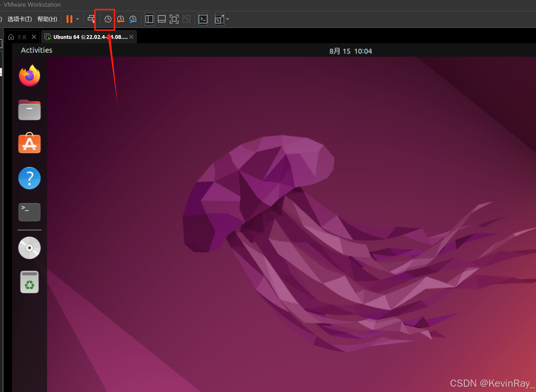Viewport: 536px width, 392px height.
Task: Close the Ubuntu 64 位 VM tab
Action: (131, 37)
